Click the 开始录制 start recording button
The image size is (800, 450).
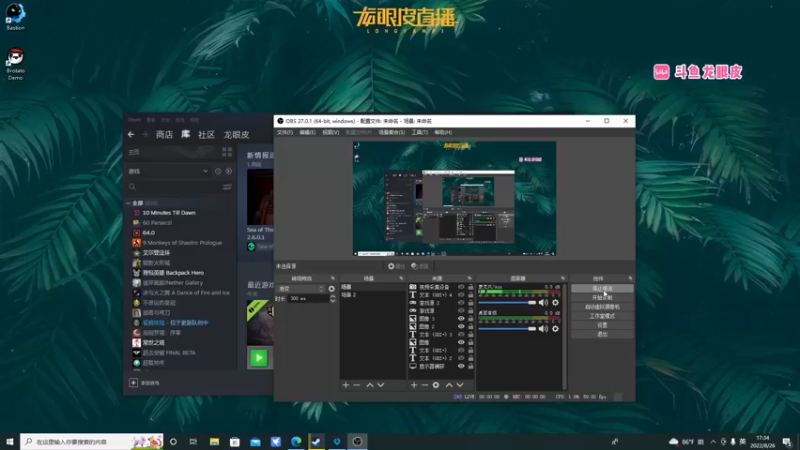[602, 297]
